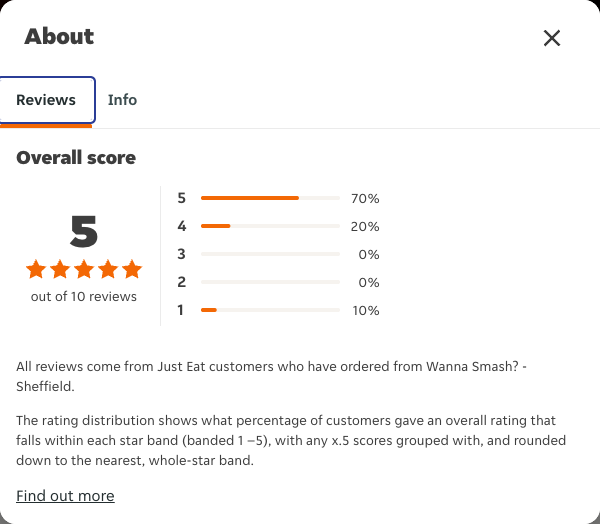Open the Find out more link
This screenshot has height=524, width=600.
pos(65,496)
